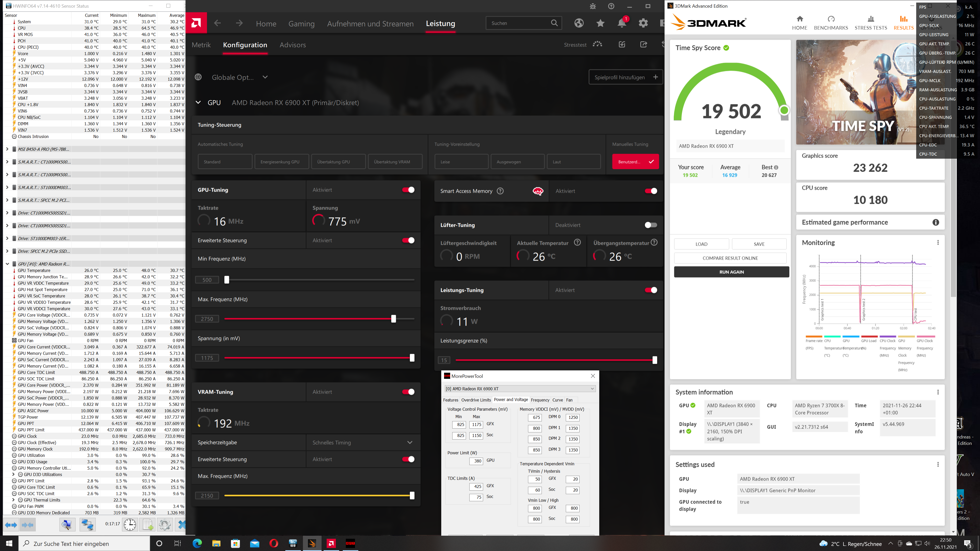Open the AMD notifications bell icon
Screen dimensions: 980x551
pyautogui.click(x=622, y=23)
